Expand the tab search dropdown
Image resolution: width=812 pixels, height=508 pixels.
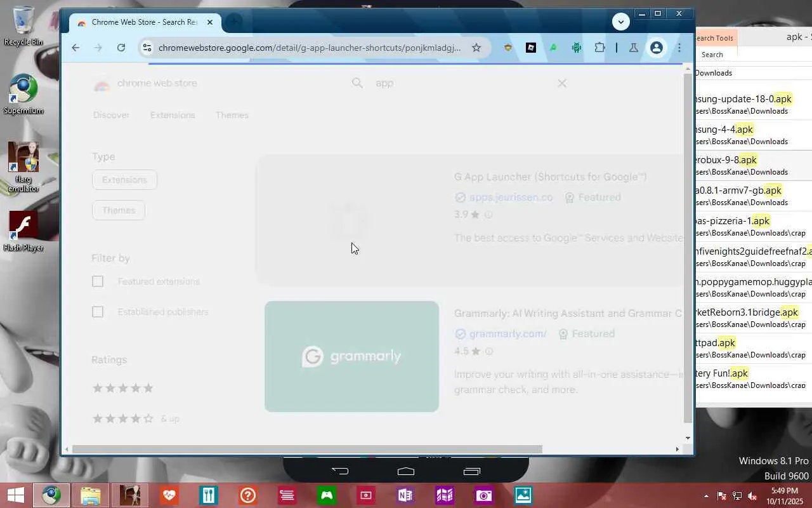point(621,22)
